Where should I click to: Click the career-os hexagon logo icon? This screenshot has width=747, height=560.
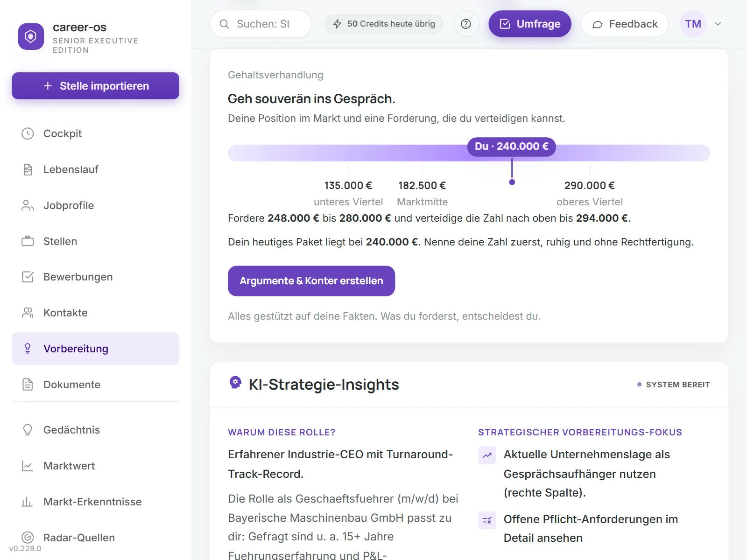pos(31,36)
